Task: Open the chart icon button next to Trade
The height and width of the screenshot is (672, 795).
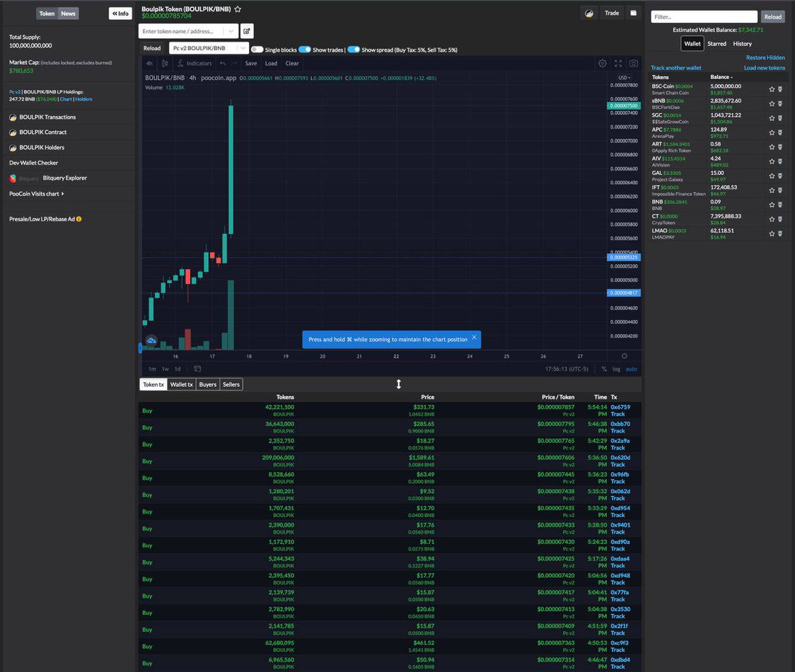Action: coord(589,13)
